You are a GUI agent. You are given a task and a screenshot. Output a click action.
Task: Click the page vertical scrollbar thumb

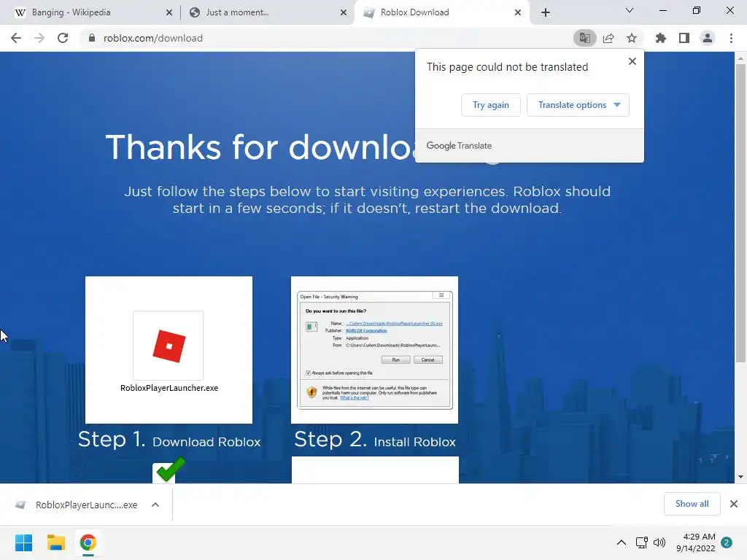tap(740, 213)
